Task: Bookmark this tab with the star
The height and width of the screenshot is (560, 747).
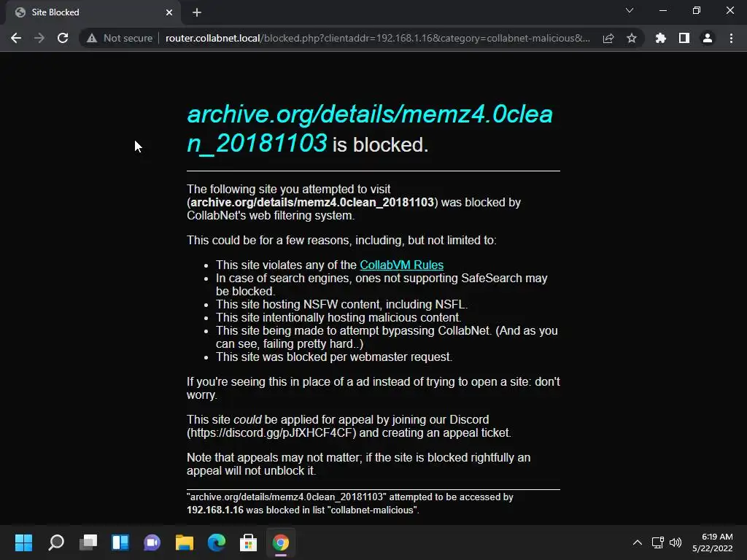Action: tap(632, 38)
